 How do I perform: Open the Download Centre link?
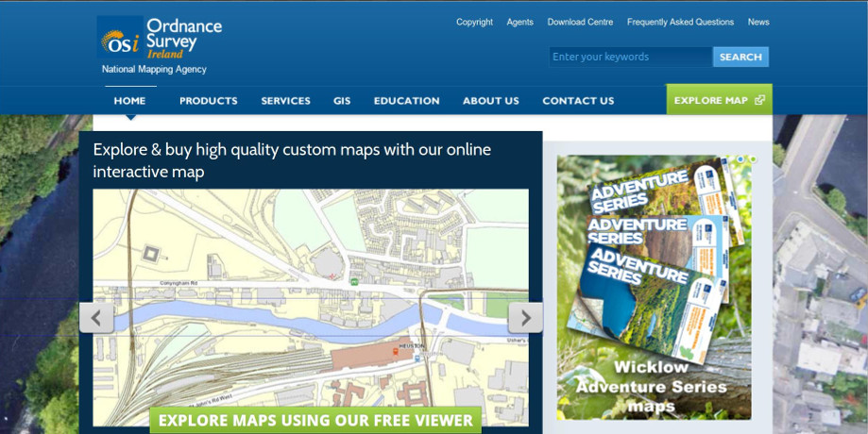[x=580, y=22]
